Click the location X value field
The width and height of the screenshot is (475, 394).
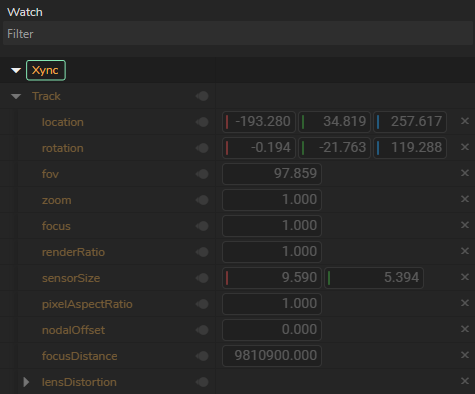coord(259,121)
